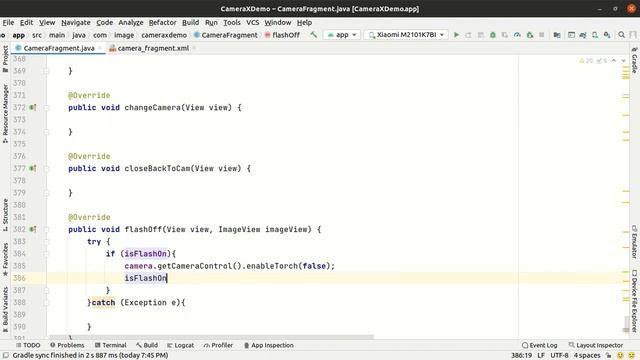Switch to the camera_fragment.xml tab
Viewport: 640px width, 360px height.
click(x=153, y=48)
